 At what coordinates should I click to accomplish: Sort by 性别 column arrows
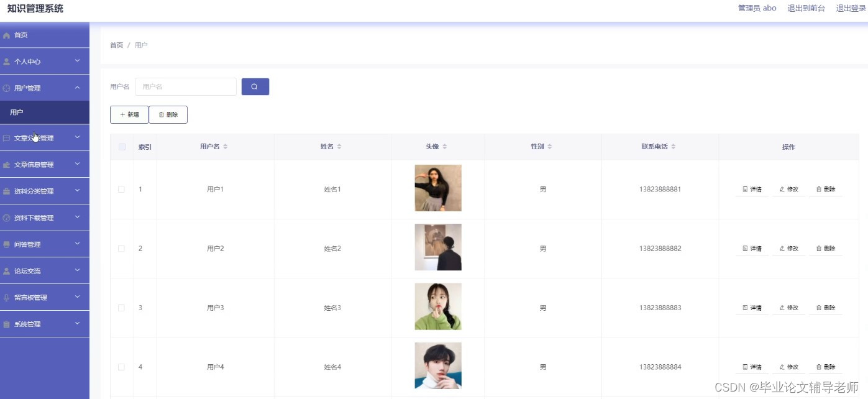(x=550, y=147)
